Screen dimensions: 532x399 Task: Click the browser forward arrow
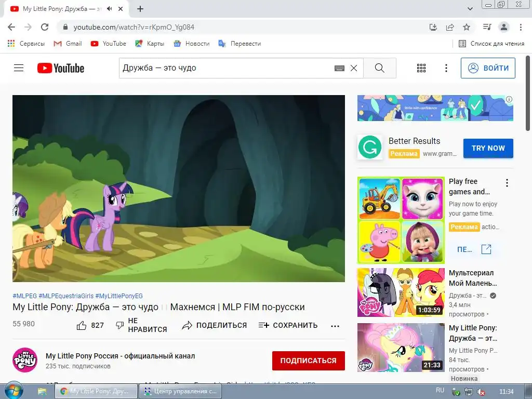[x=28, y=27]
